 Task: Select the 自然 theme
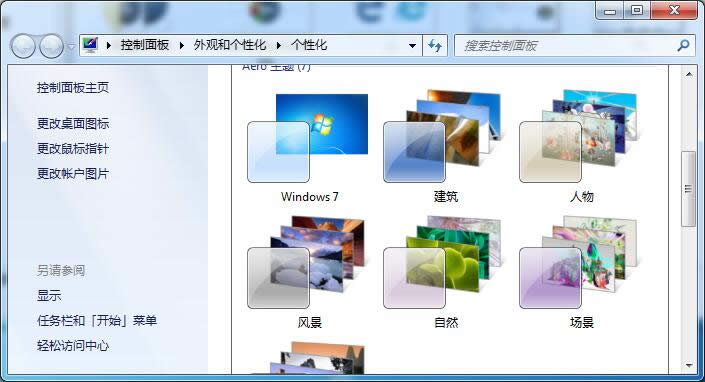(444, 273)
